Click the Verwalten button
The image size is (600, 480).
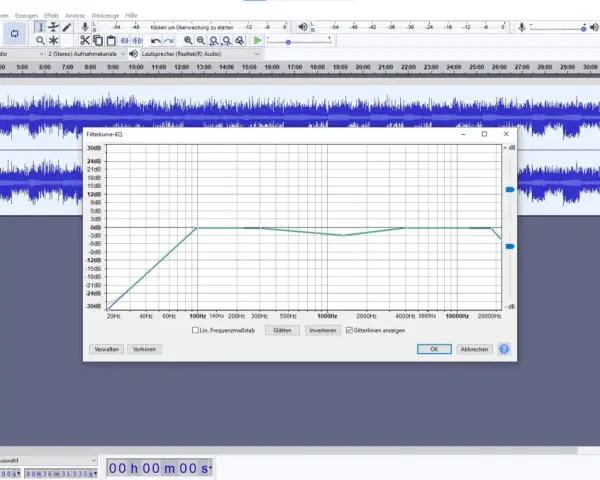pos(106,349)
